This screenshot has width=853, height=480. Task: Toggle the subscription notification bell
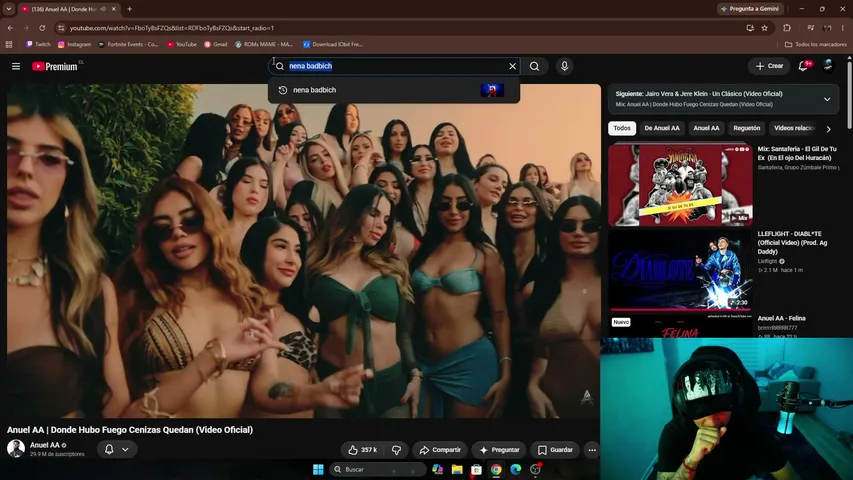109,449
